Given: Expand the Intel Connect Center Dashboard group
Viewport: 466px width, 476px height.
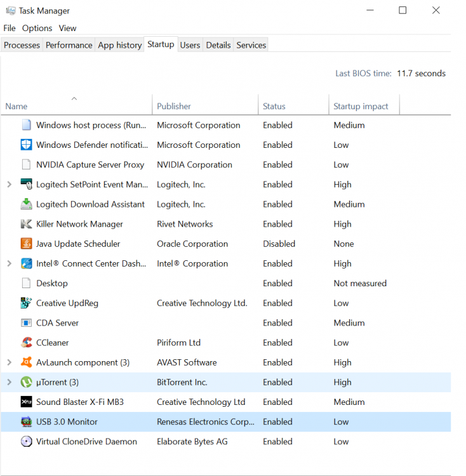Looking at the screenshot, I should click(x=10, y=263).
